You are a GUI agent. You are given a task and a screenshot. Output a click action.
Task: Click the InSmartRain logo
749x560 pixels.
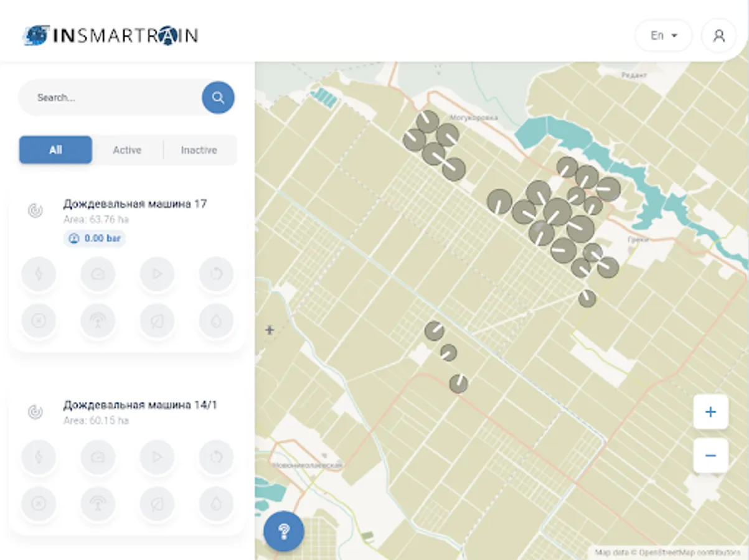(110, 35)
